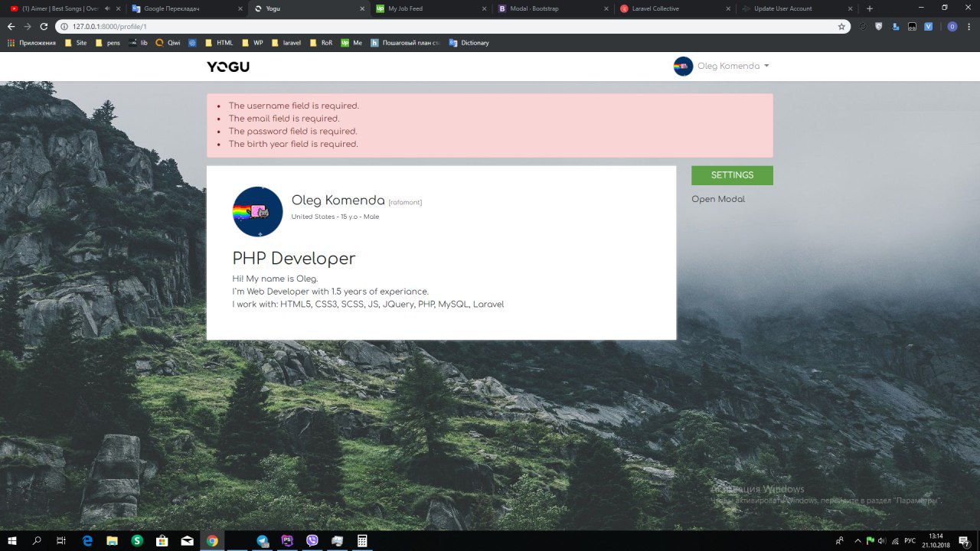Click 'The password field is required.' error
This screenshot has width=980, height=551.
pyautogui.click(x=292, y=131)
